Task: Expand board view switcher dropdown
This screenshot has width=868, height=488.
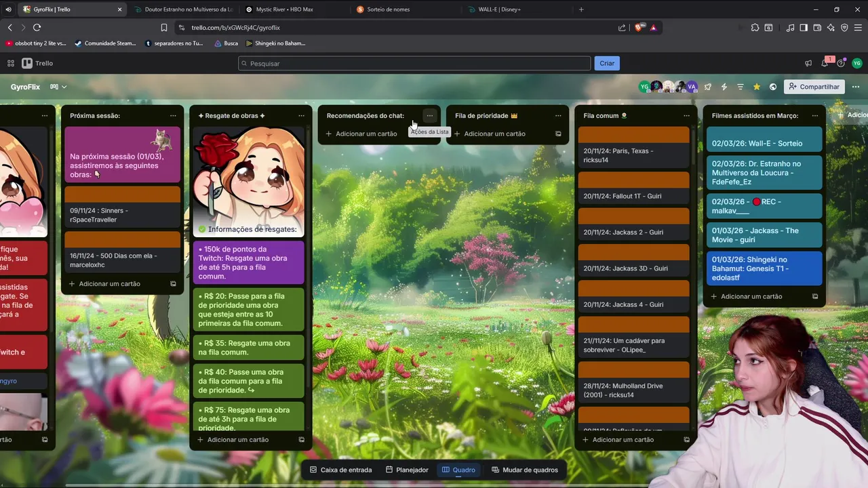Action: pyautogui.click(x=59, y=87)
